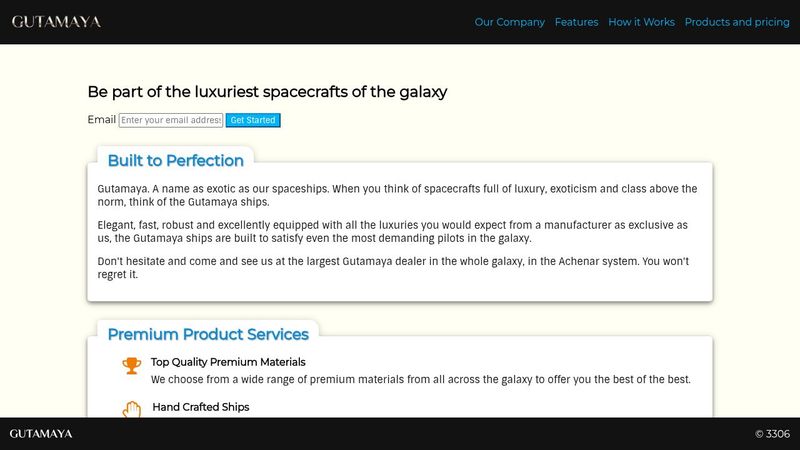Click the main headline about luxuriest spacecrafts
Screen dimensions: 800x450
267,92
